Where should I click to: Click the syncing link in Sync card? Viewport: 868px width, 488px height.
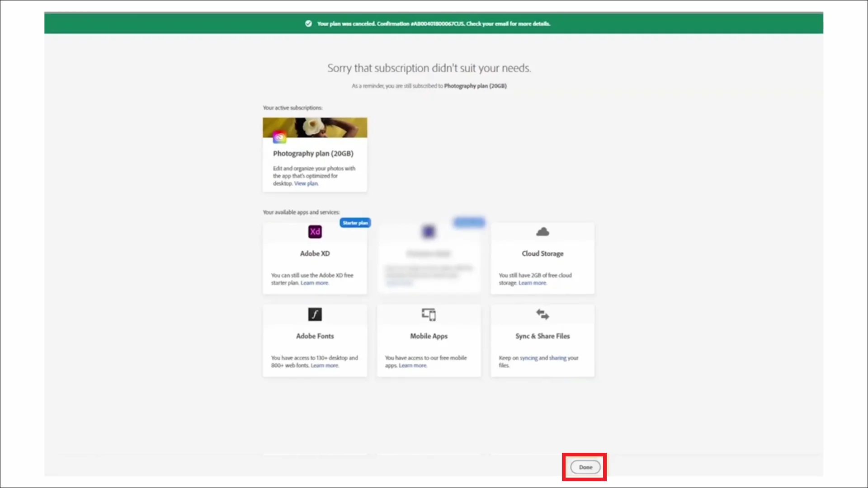tap(528, 358)
